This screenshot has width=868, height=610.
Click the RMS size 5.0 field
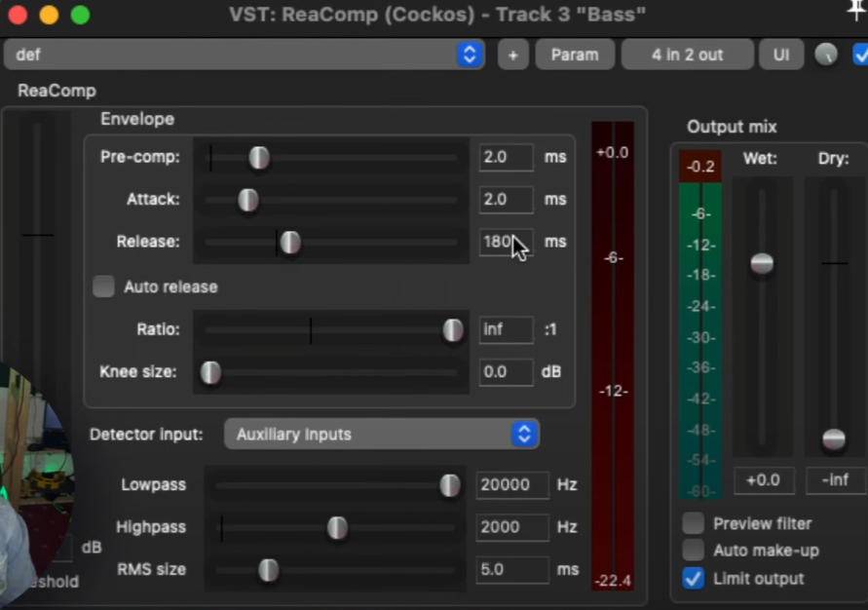[512, 570]
